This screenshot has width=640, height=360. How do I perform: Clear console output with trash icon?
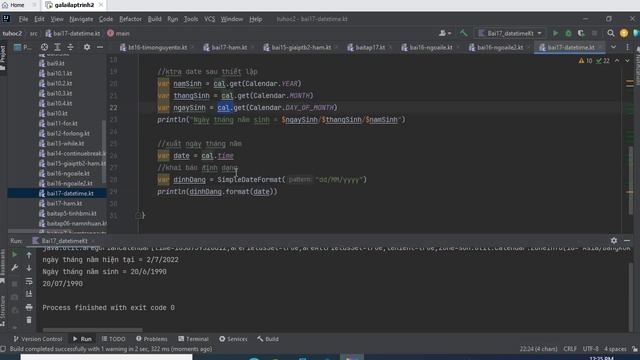(x=29, y=320)
